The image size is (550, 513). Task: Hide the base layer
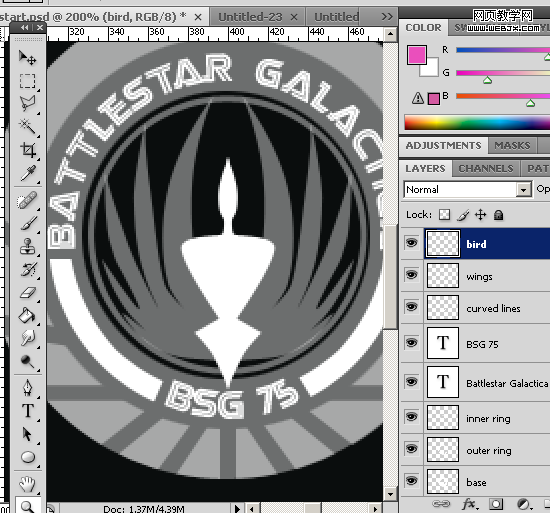click(411, 480)
